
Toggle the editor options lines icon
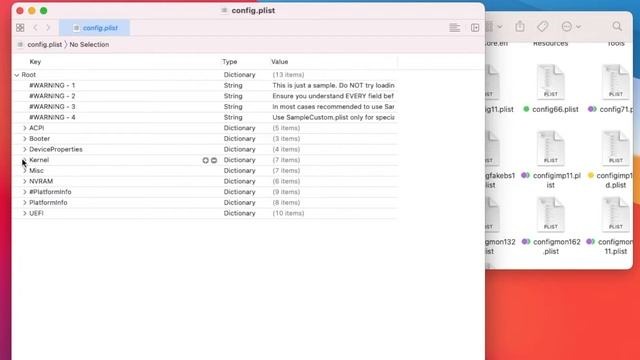[455, 28]
